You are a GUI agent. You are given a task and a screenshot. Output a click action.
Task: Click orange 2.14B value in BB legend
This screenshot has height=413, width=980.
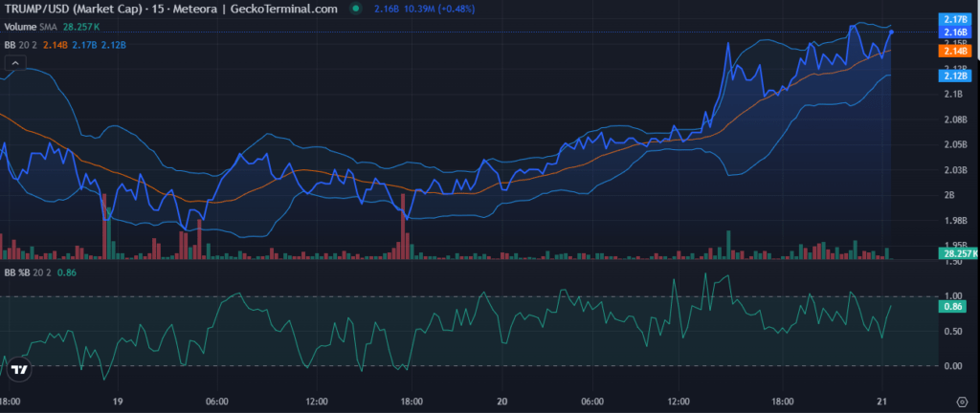pyautogui.click(x=56, y=45)
